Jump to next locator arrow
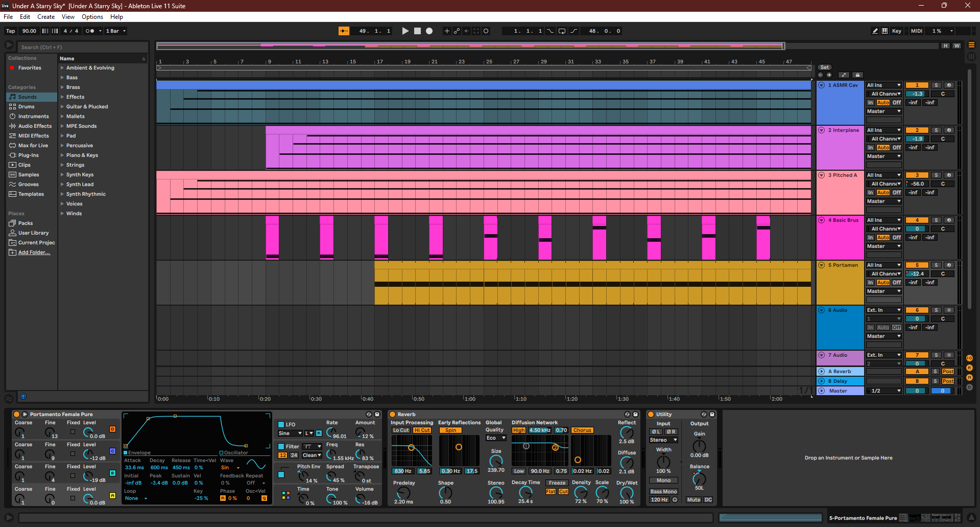 829,75
